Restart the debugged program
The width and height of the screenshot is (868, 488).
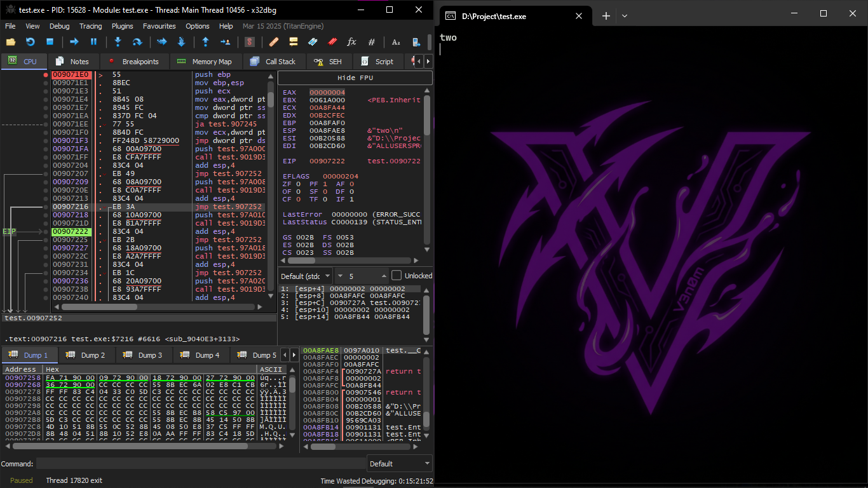point(30,42)
